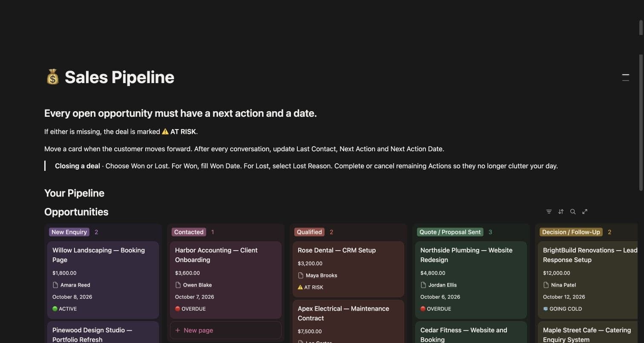Open BrightBuild Renovations — Lead Response Setup card
Viewport: 644px width, 343px height.
click(x=588, y=280)
